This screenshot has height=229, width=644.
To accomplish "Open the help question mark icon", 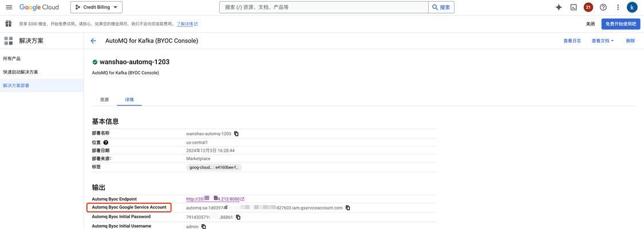I will 603,7.
